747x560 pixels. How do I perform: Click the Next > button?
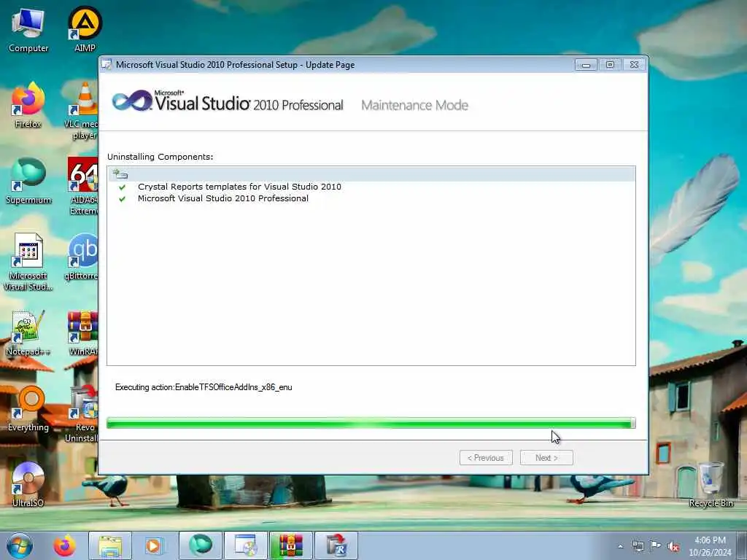coord(546,458)
